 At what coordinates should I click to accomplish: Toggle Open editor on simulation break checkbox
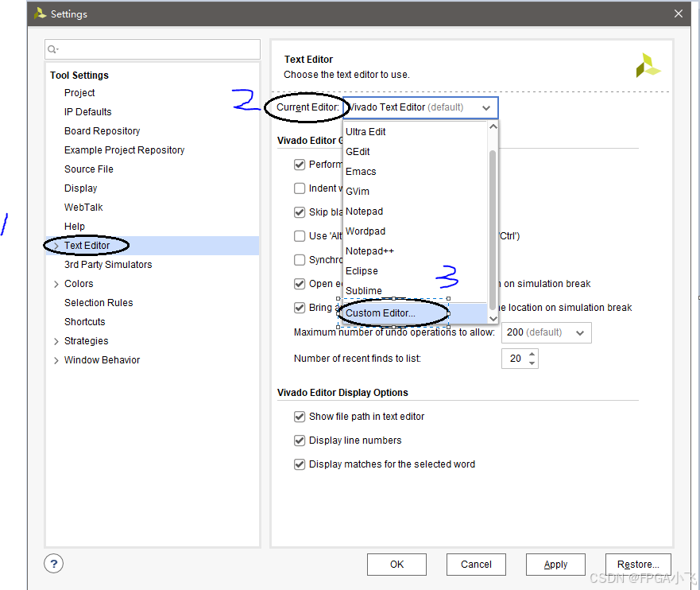tap(299, 284)
